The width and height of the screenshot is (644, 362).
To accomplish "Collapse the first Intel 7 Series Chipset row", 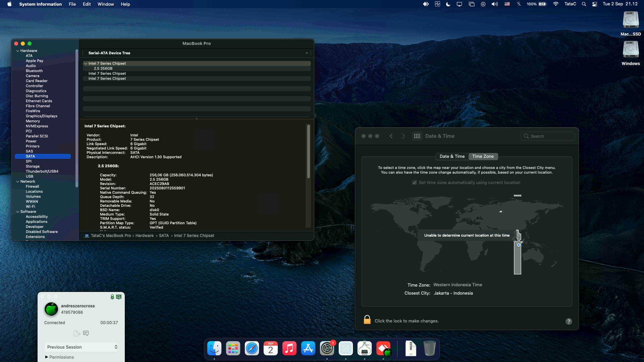I will 86,63.
